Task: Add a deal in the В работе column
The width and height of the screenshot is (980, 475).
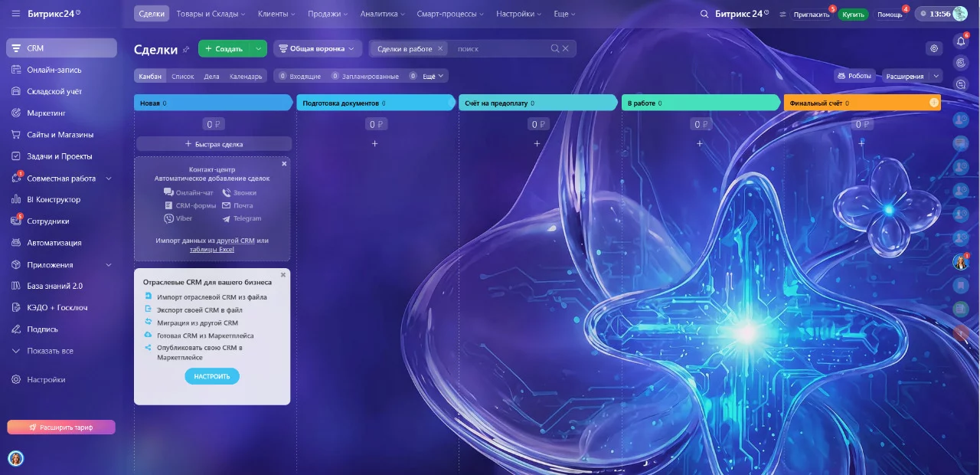Action: coord(699,143)
